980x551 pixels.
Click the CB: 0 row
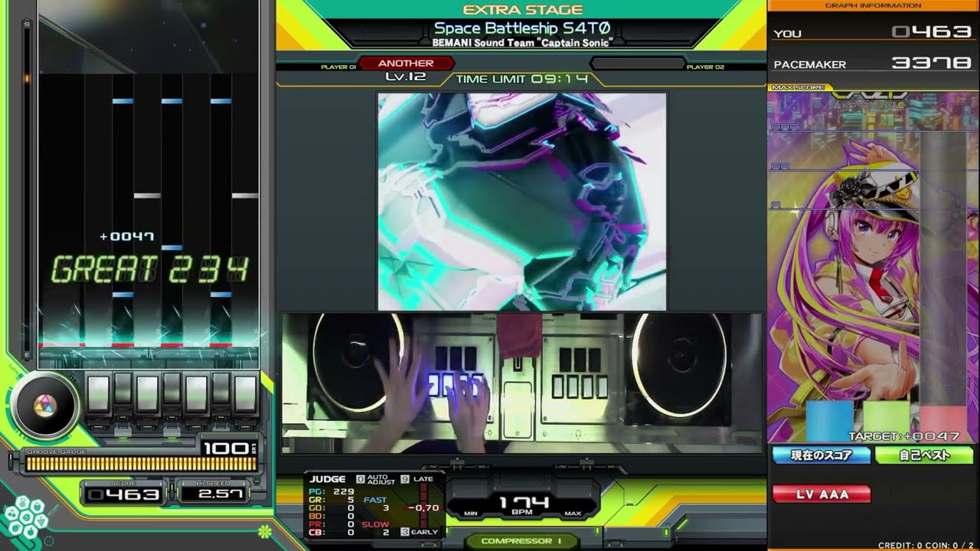click(331, 533)
